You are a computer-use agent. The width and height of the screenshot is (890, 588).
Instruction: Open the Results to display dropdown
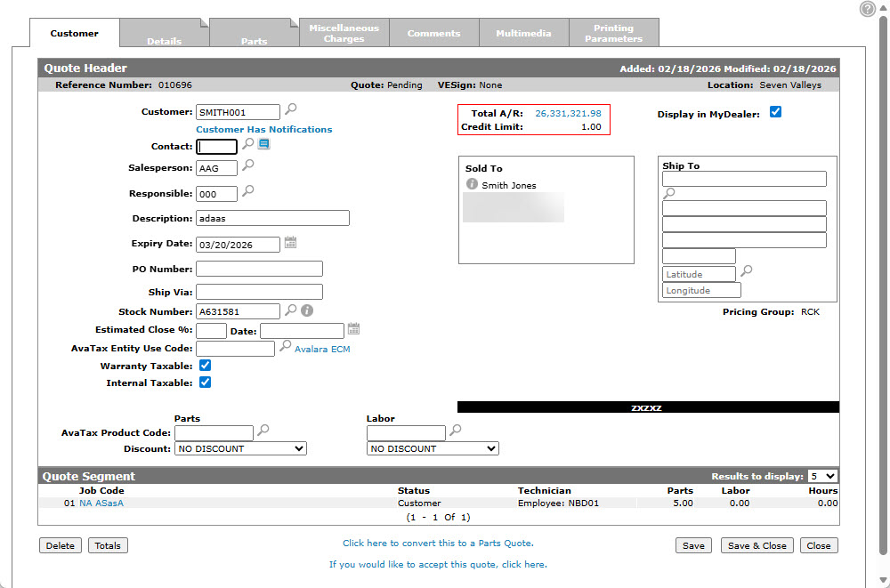point(821,477)
